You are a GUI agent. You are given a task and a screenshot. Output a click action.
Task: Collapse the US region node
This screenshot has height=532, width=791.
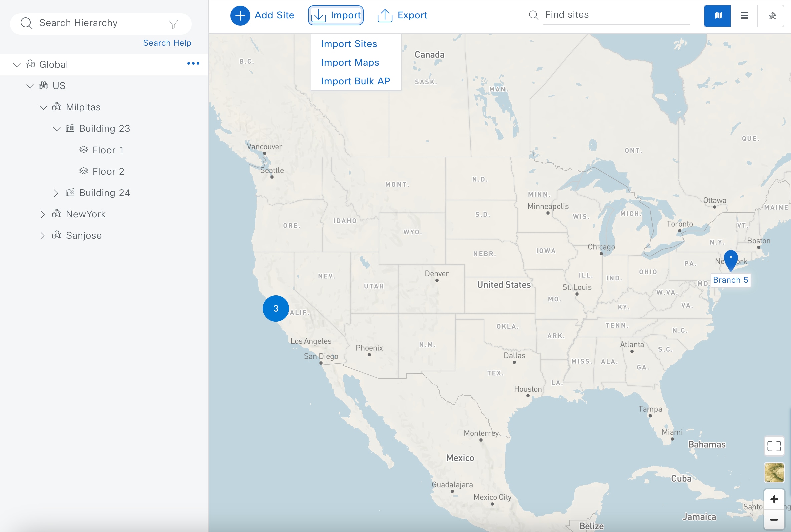(30, 85)
